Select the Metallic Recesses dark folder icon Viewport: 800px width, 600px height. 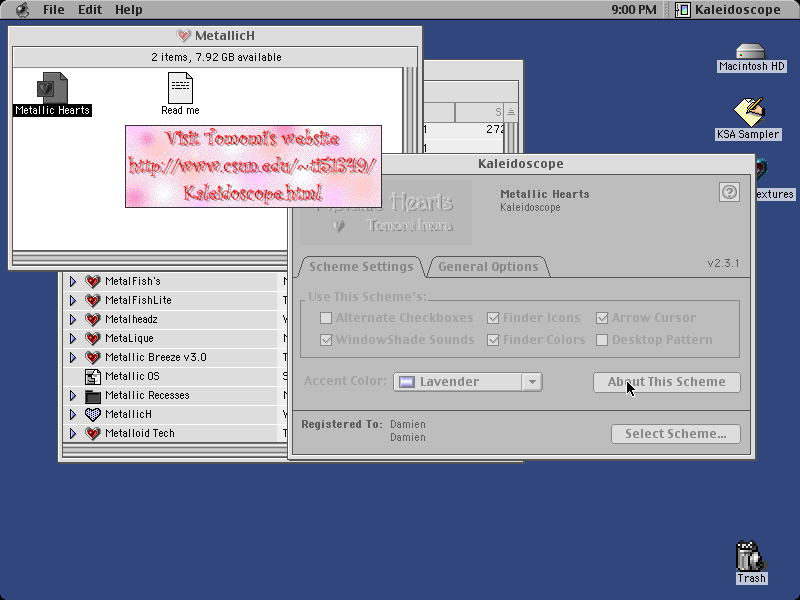(x=92, y=395)
